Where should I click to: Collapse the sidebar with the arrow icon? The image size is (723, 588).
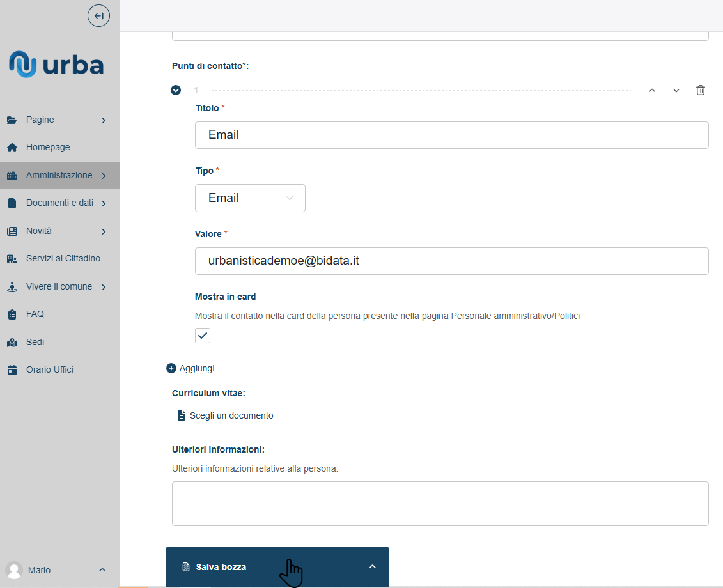98,16
